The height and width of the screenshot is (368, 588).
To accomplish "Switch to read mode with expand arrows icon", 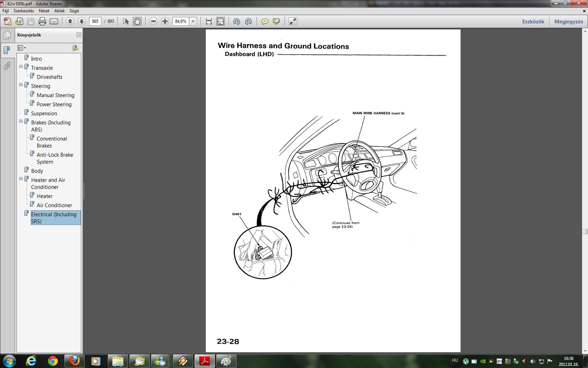I will pos(293,21).
